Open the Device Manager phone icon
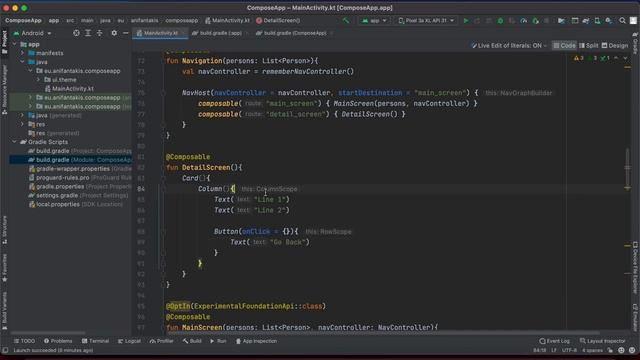Image resolution: width=640 pixels, height=360 pixels. coord(597,20)
